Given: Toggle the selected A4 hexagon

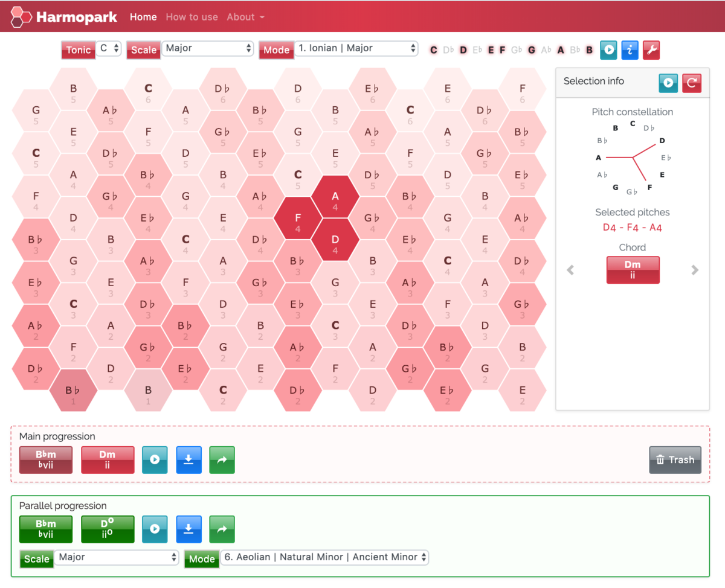Looking at the screenshot, I should click(x=335, y=197).
